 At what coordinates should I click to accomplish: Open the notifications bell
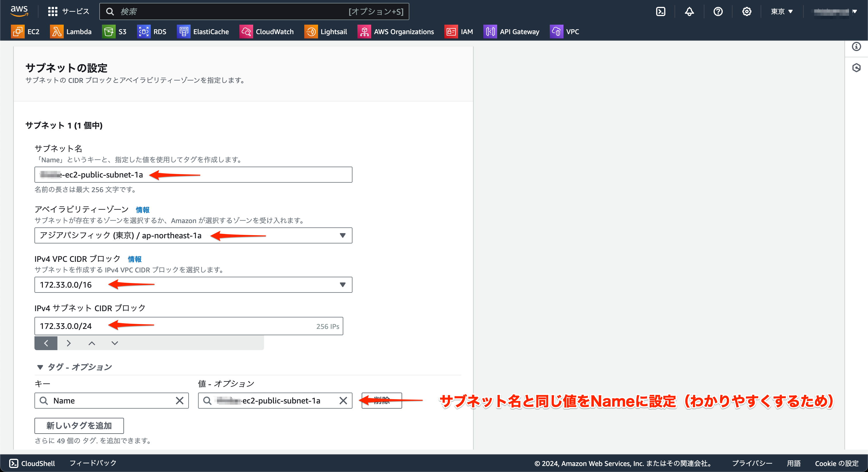click(689, 11)
